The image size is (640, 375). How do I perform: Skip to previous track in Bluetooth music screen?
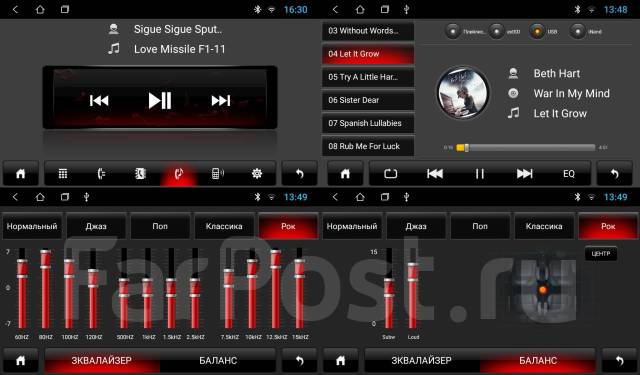(99, 100)
